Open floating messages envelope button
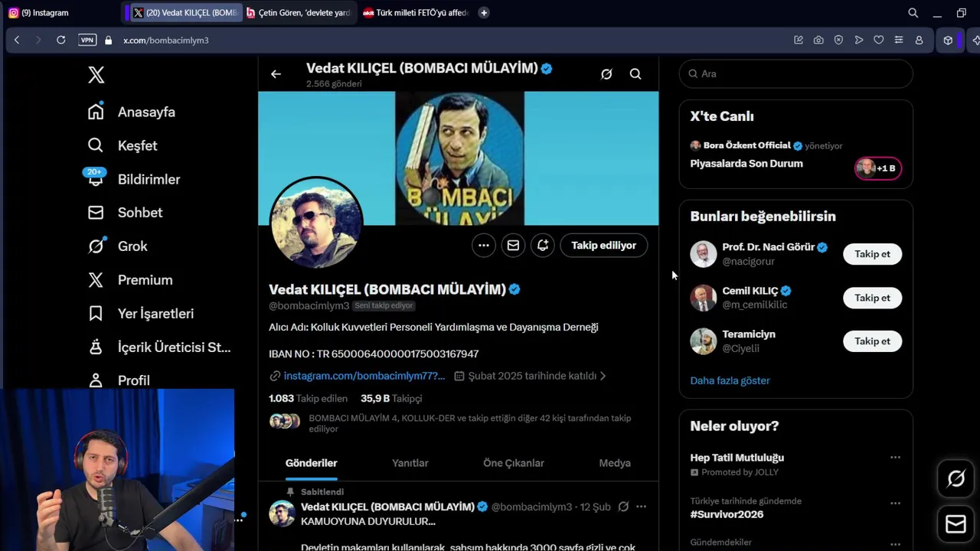 955,523
